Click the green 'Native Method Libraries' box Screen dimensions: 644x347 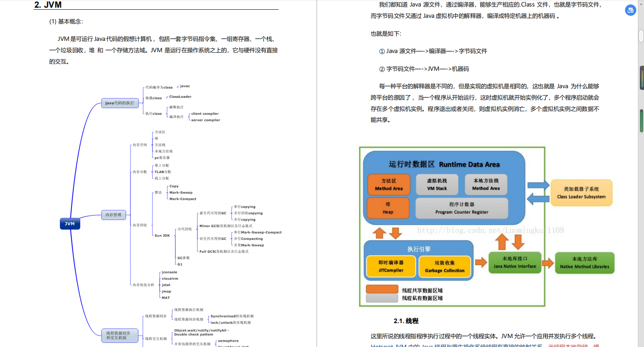coord(585,263)
